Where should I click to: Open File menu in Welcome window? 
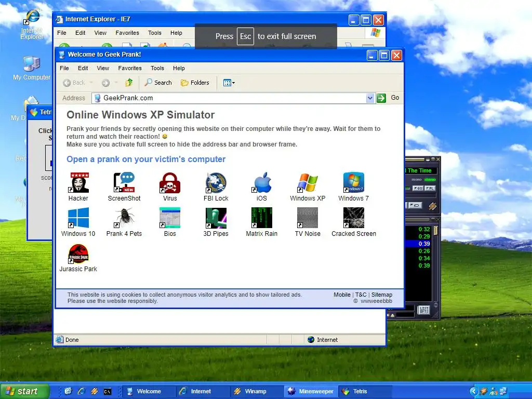(x=64, y=68)
